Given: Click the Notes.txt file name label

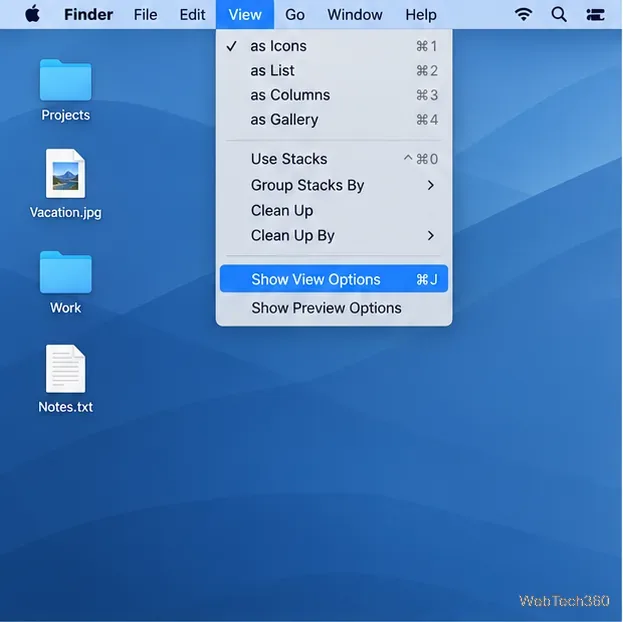Looking at the screenshot, I should pos(66,407).
